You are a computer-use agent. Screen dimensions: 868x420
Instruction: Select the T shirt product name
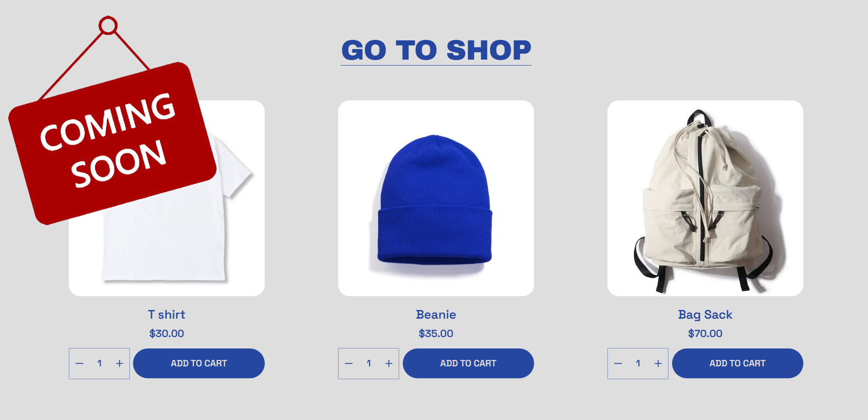point(167,315)
